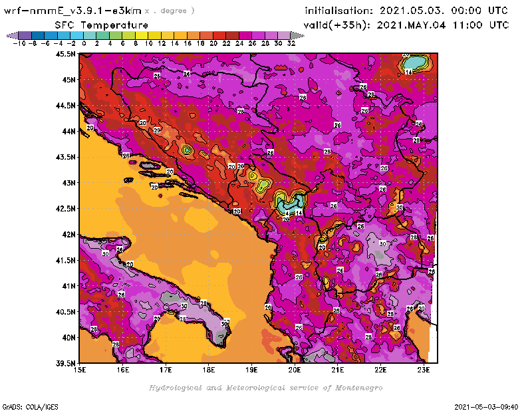Viewport: 532px width, 411px height.
Task: Pick the cyan legend swatch between -2 and 0
Action: [76, 35]
